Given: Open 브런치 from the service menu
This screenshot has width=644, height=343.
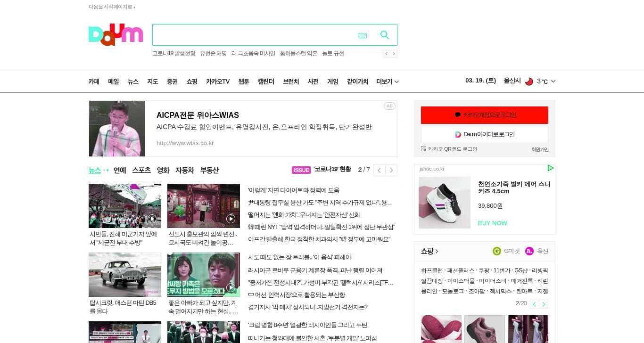Looking at the screenshot, I should tap(291, 82).
